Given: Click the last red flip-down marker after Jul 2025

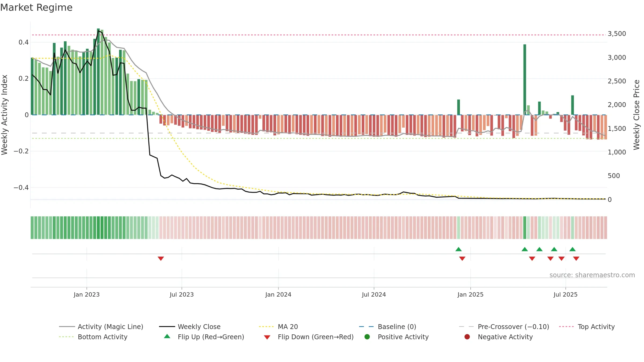Looking at the screenshot, I should (x=576, y=258).
